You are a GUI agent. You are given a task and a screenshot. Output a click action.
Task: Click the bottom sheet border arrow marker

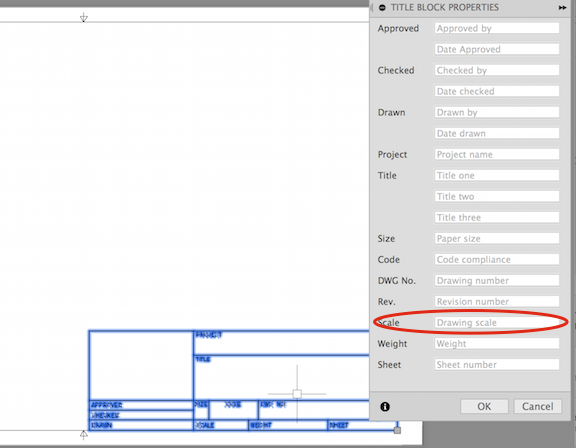pos(84,435)
